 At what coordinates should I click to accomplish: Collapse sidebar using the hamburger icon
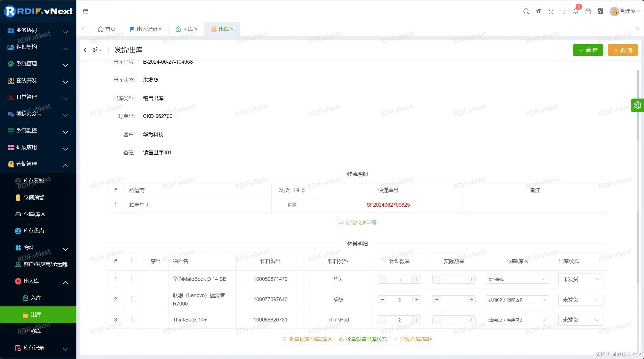point(85,11)
